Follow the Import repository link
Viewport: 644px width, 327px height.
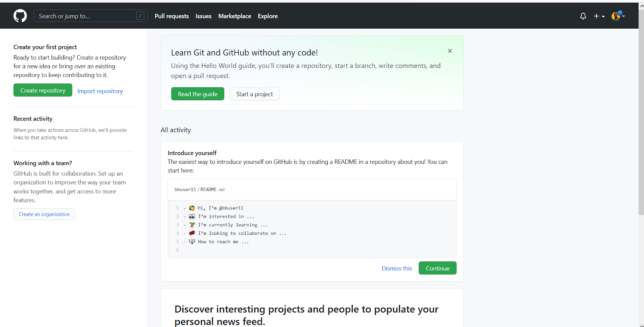pyautogui.click(x=100, y=91)
